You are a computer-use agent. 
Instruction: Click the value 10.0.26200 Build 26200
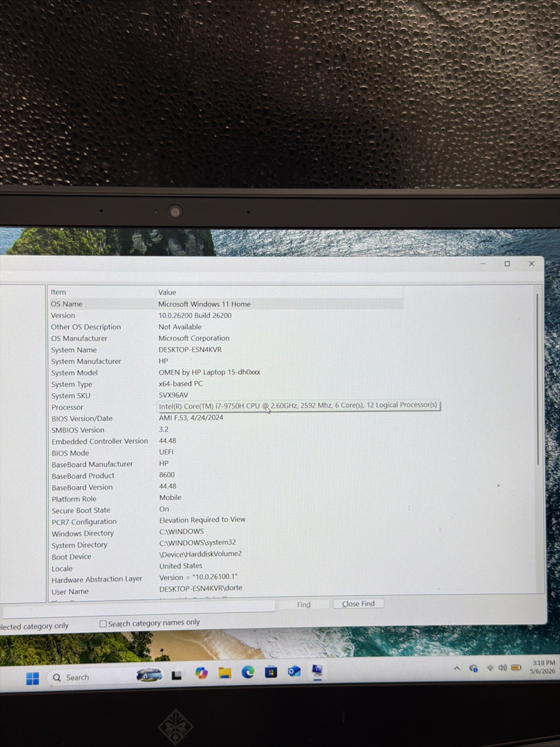click(195, 315)
